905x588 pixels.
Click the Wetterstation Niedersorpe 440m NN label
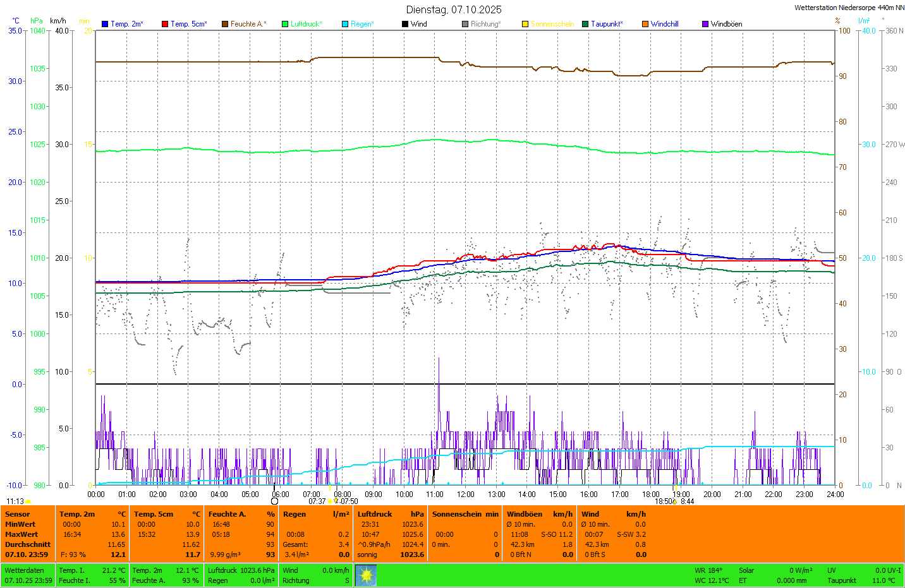coord(849,8)
